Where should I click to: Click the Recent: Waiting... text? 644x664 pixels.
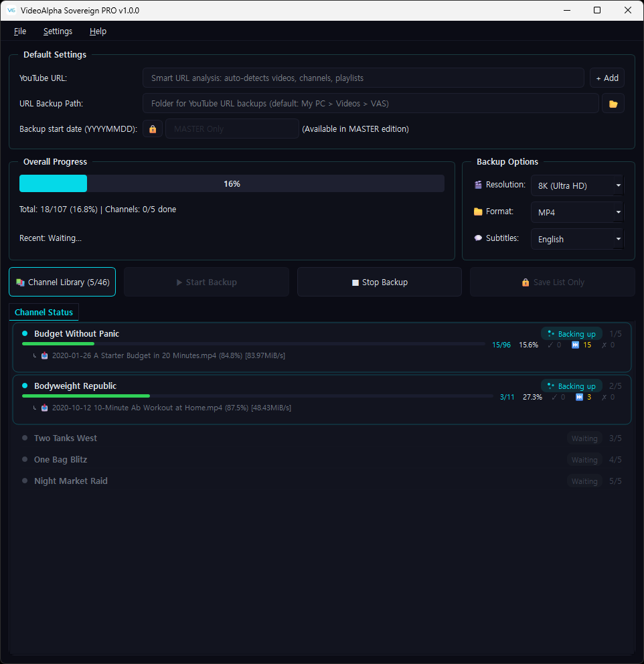(50, 238)
